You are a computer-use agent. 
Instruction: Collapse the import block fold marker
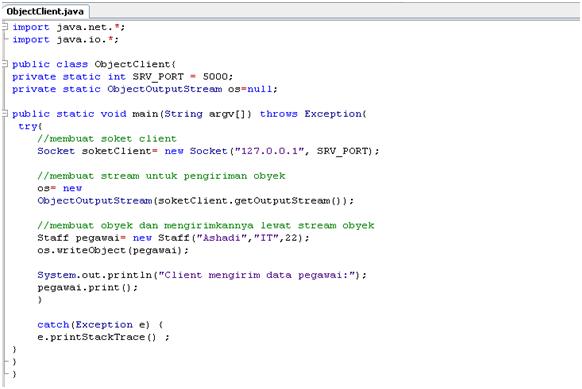[x=4, y=27]
